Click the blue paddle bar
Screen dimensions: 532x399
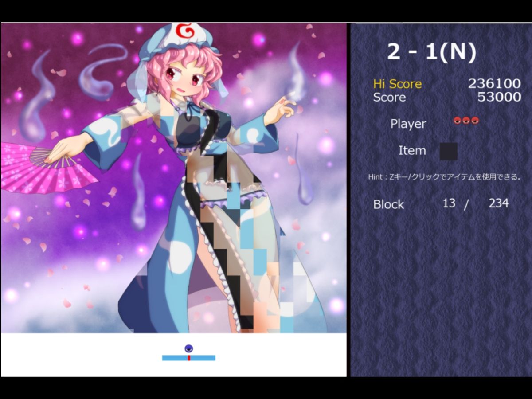click(189, 358)
